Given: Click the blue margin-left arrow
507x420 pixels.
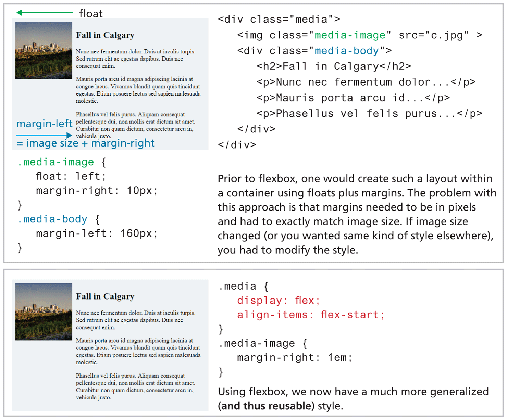Looking at the screenshot, I should 44,135.
